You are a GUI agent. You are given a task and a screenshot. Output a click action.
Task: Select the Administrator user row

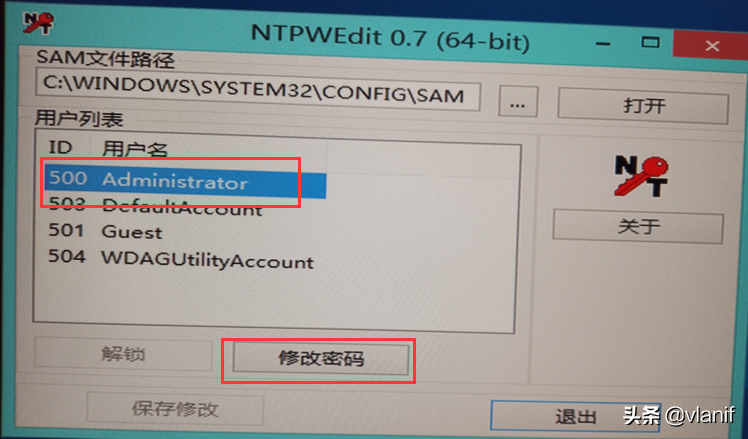point(185,182)
